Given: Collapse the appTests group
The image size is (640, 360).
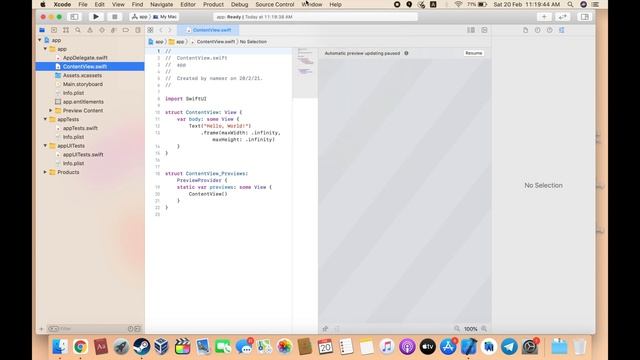Looking at the screenshot, I should pyautogui.click(x=45, y=119).
